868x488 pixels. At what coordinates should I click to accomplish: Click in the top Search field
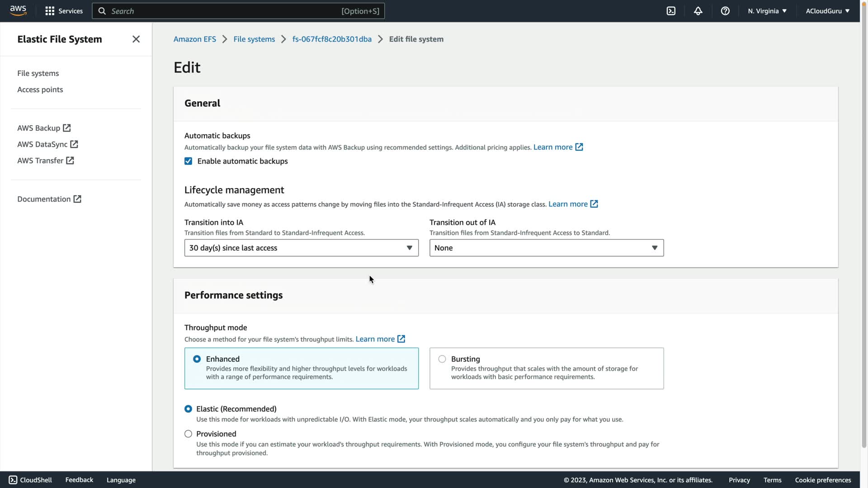click(x=226, y=11)
